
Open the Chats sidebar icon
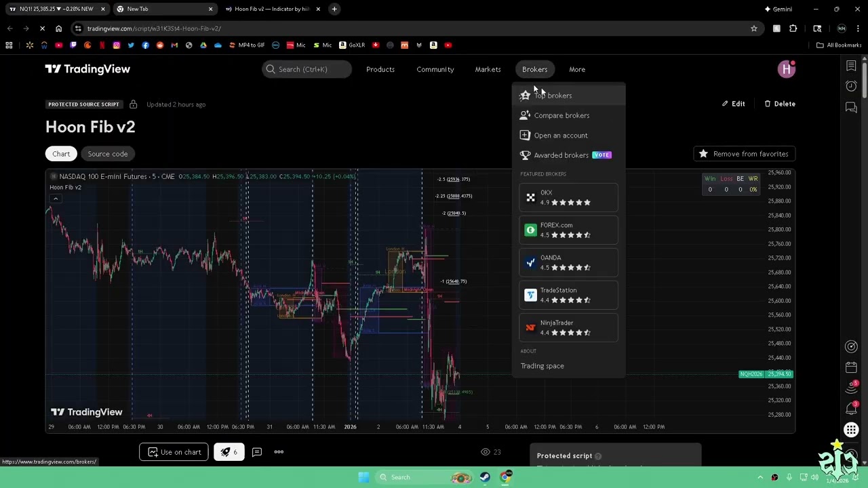coord(851,107)
